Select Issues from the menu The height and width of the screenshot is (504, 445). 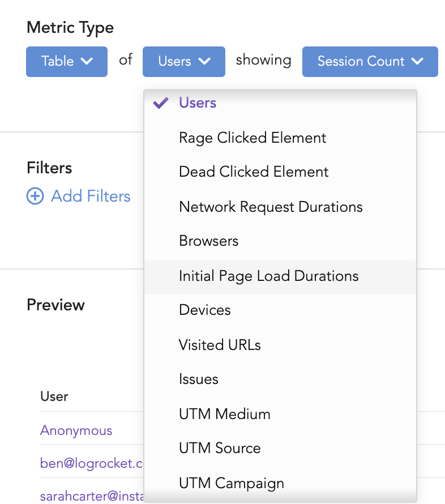[x=199, y=379]
